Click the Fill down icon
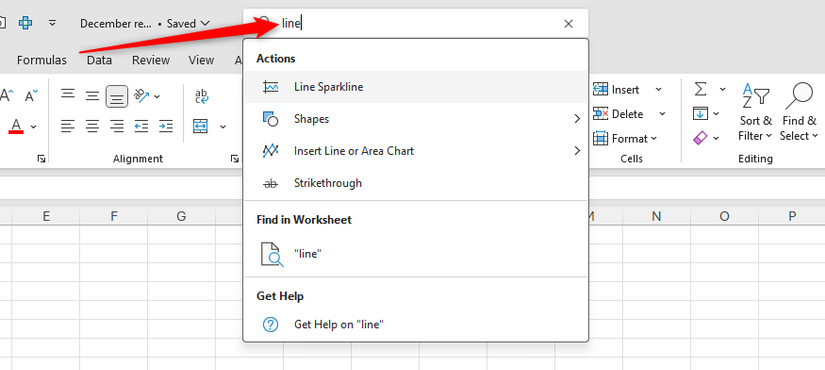Screen dimensions: 825x370 [700, 113]
